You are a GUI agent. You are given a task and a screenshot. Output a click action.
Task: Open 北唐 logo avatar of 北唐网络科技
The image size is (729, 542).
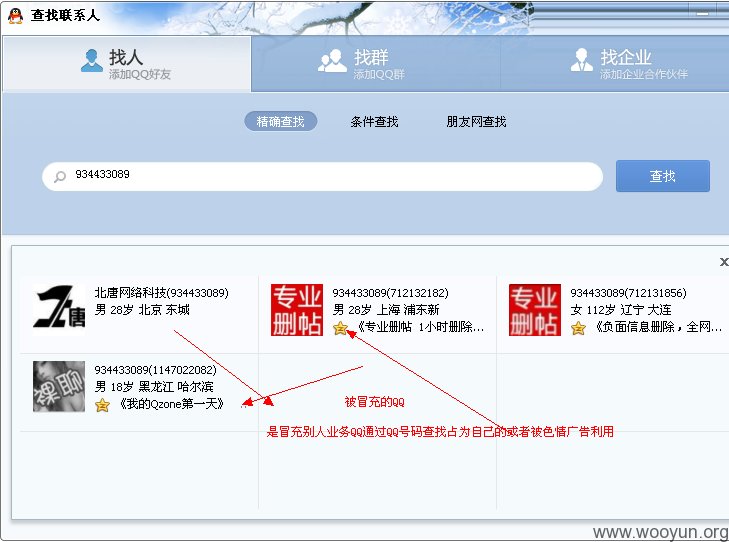click(x=59, y=310)
